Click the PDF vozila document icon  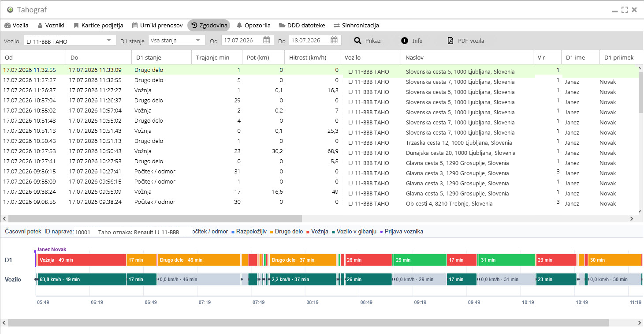pos(450,41)
